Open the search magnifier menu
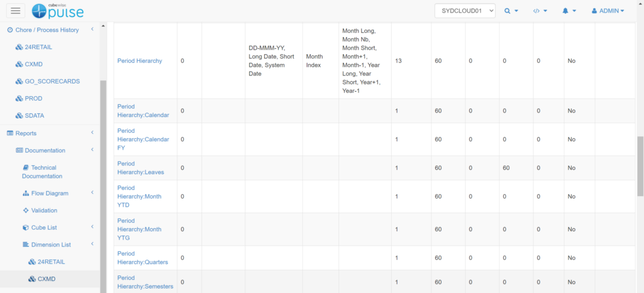This screenshot has width=644, height=293. (511, 11)
